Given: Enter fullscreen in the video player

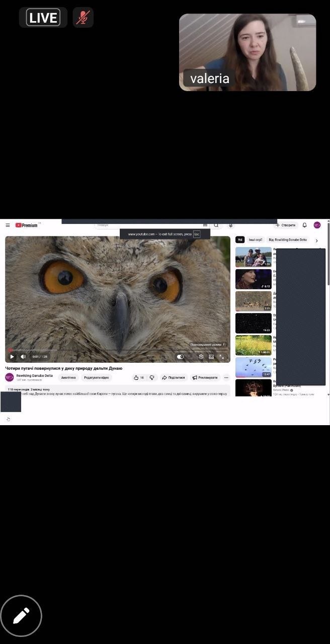Looking at the screenshot, I should (x=222, y=357).
